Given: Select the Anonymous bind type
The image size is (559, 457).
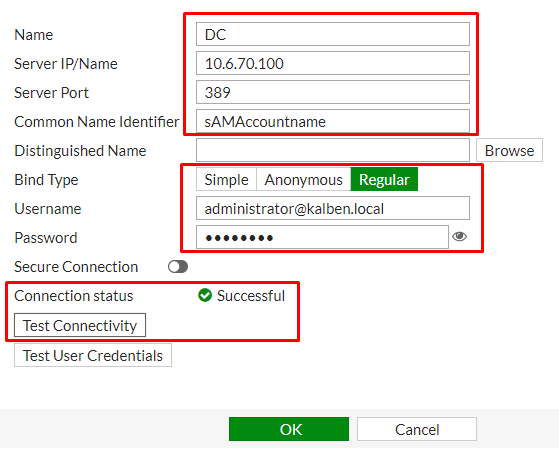Looking at the screenshot, I should point(303,179).
